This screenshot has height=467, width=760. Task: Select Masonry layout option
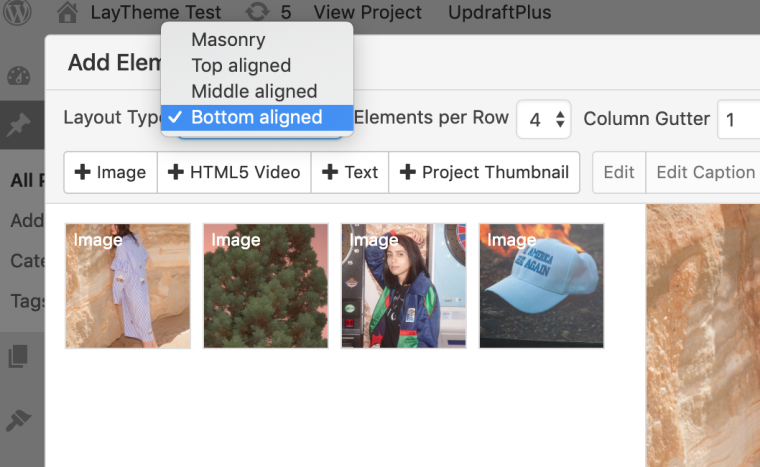[227, 40]
